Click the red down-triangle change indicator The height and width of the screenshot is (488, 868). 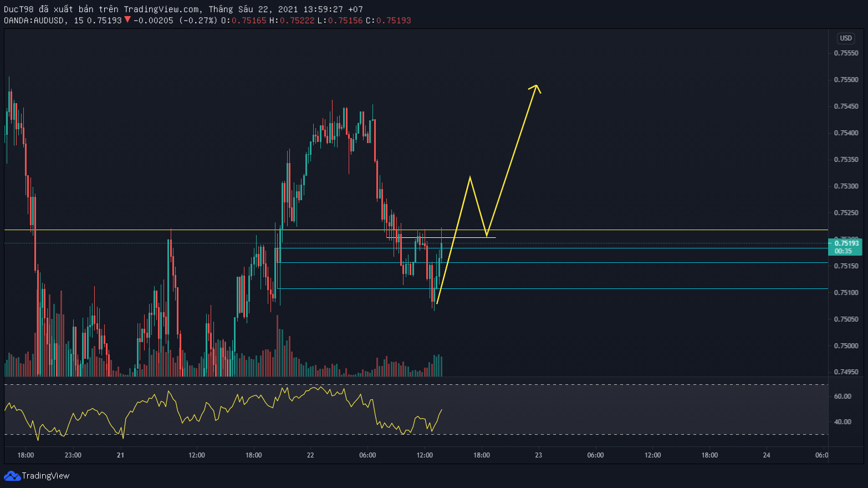(x=127, y=20)
